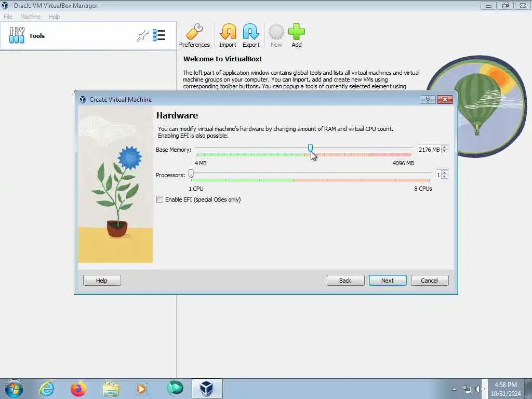Click the green-blue globe taskbar icon

175,389
